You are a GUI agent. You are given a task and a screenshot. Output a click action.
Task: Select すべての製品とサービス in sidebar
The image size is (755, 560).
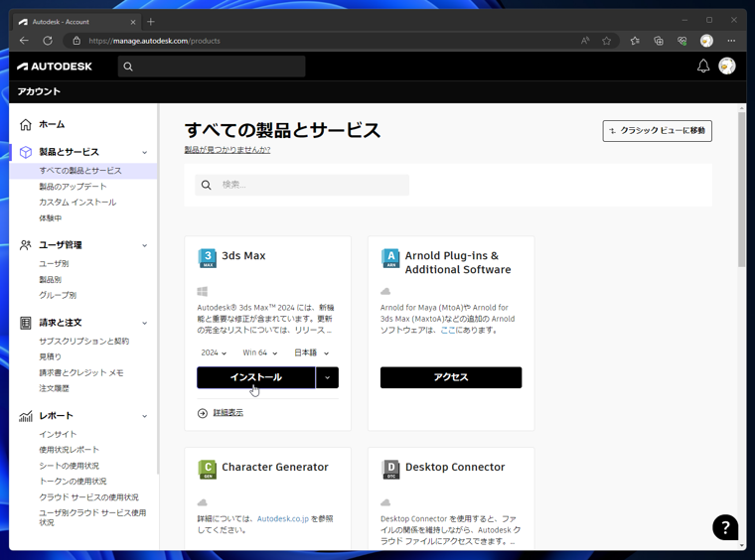pos(82,171)
